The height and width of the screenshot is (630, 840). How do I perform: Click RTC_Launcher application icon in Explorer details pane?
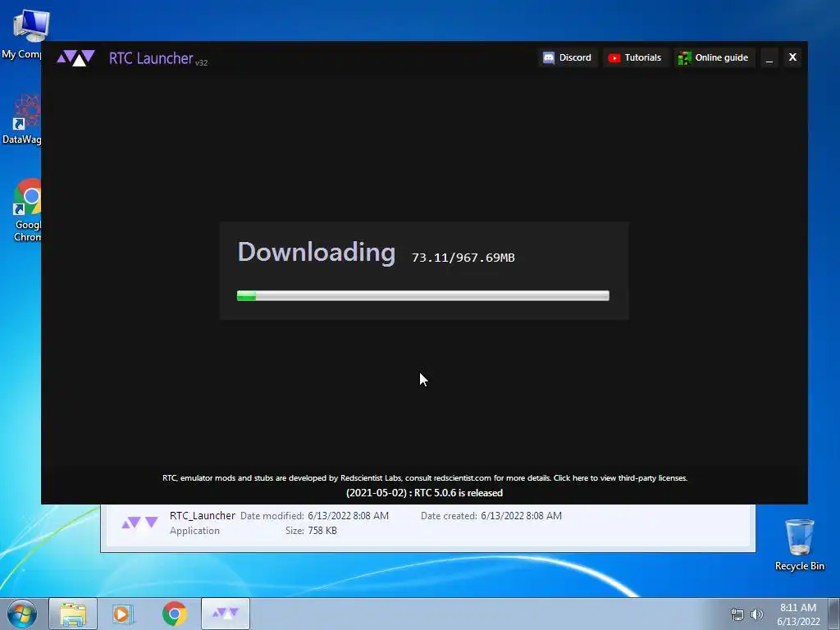pos(139,523)
